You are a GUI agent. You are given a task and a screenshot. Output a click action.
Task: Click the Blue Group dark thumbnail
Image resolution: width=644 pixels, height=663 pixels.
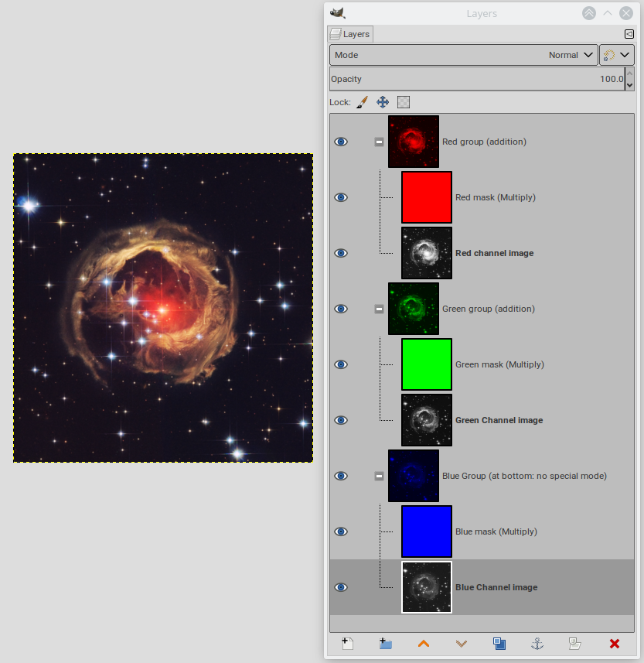click(x=414, y=476)
